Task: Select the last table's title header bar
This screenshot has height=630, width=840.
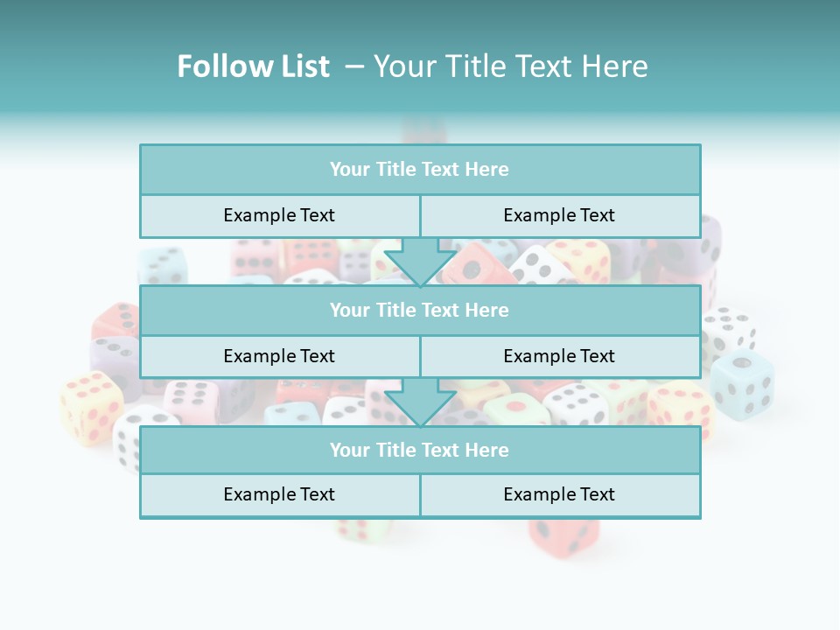Action: coord(420,450)
